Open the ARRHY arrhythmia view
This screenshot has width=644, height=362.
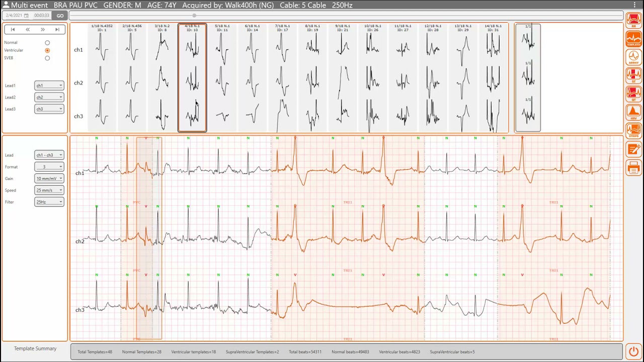(633, 57)
